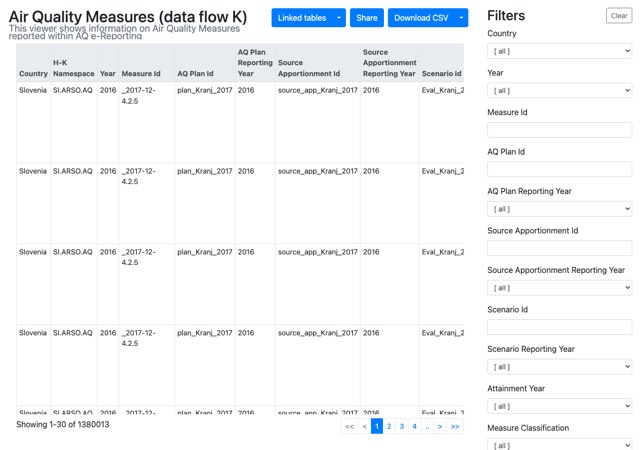Go to page 4 in pagination
Screen dimensions: 640x450
click(x=414, y=426)
